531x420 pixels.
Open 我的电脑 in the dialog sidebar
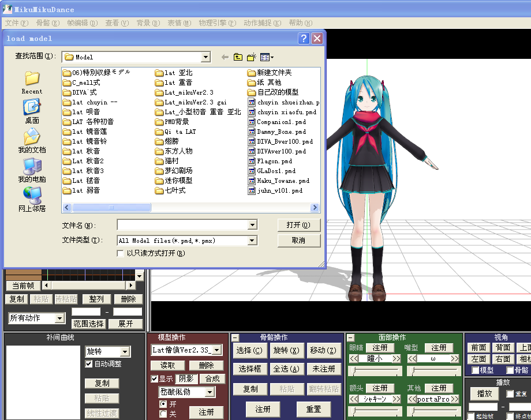tap(32, 171)
